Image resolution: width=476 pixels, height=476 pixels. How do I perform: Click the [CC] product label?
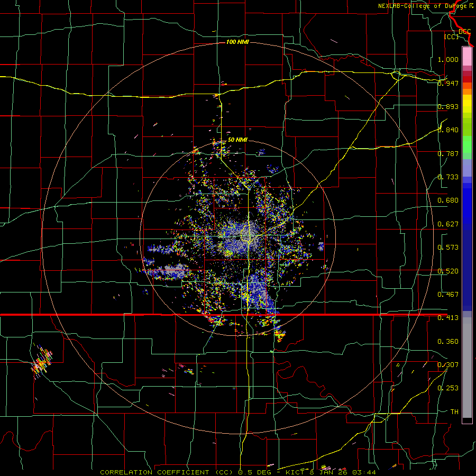tap(451, 36)
